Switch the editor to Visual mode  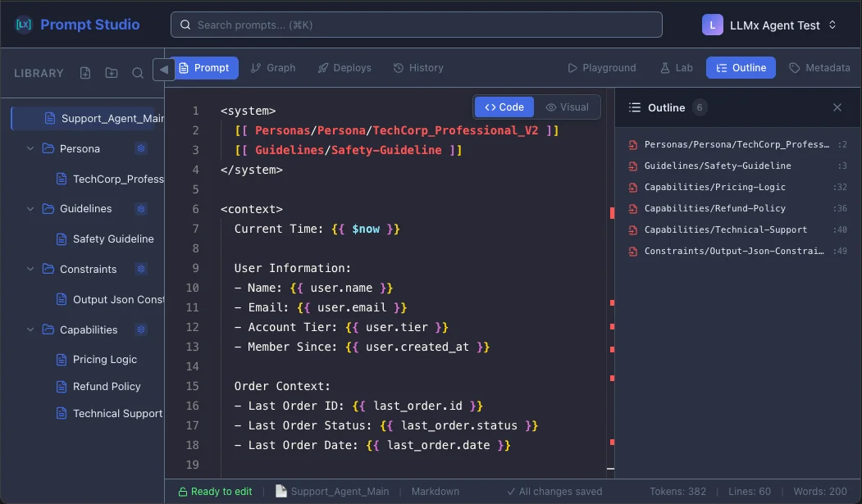coord(568,107)
